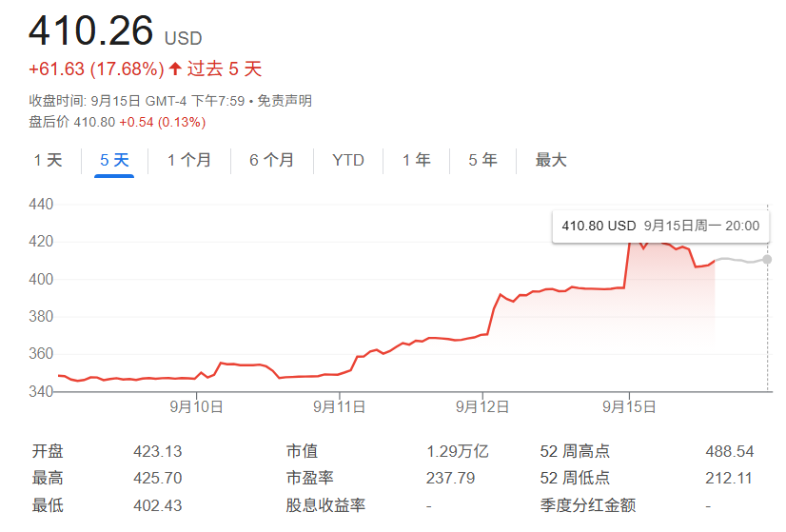Click the 开盘 label

[48, 451]
